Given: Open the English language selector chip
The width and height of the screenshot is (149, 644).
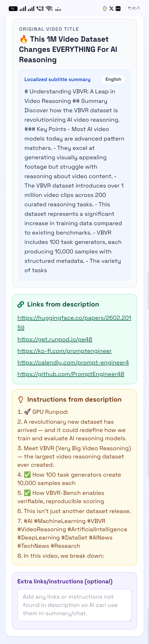Looking at the screenshot, I should click(x=113, y=79).
